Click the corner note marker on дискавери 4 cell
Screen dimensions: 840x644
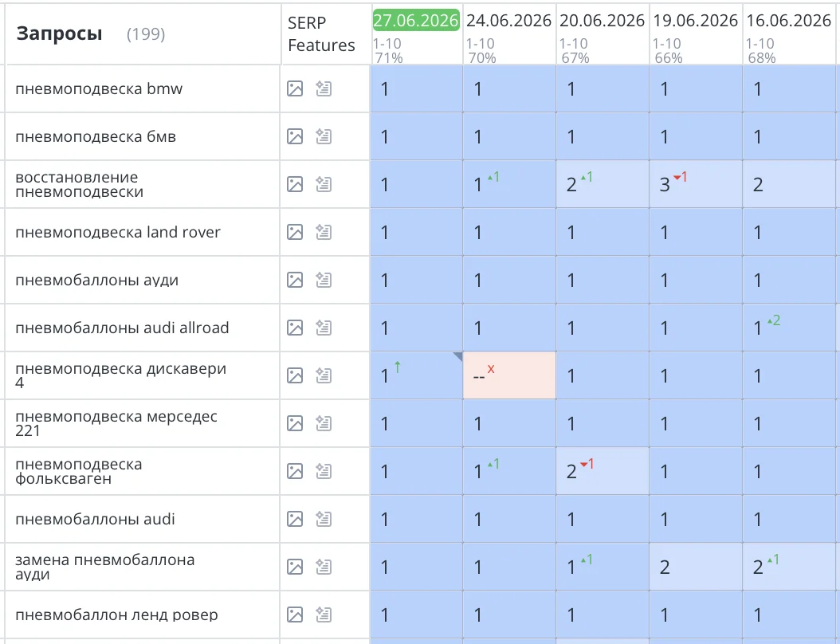point(458,356)
